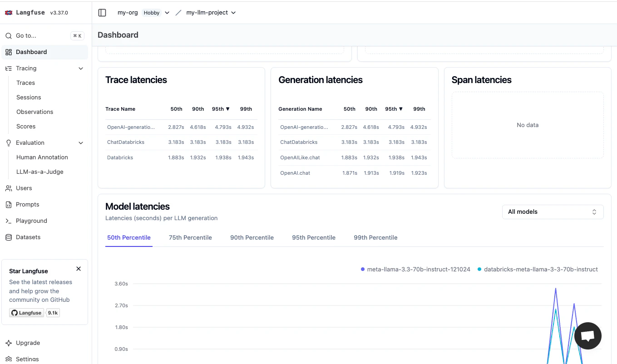
Task: Click 1.871s value for OpenAI.chat
Action: click(350, 173)
